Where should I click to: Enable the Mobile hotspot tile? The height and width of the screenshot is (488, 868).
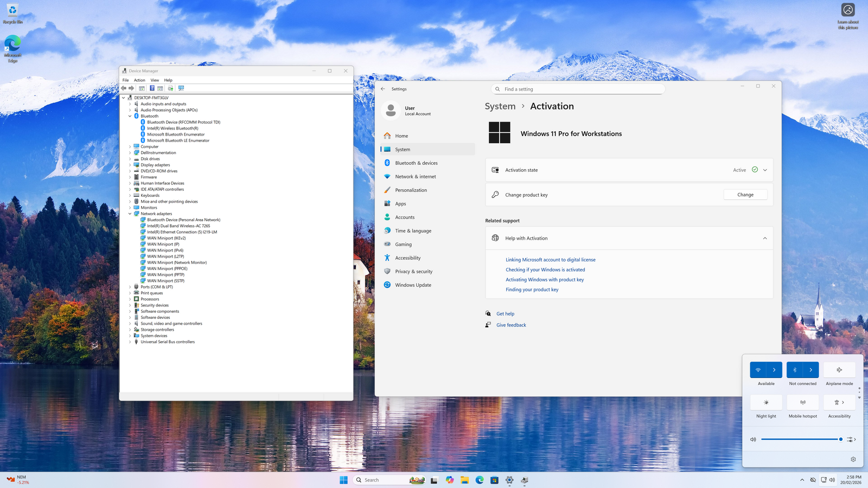coord(802,402)
